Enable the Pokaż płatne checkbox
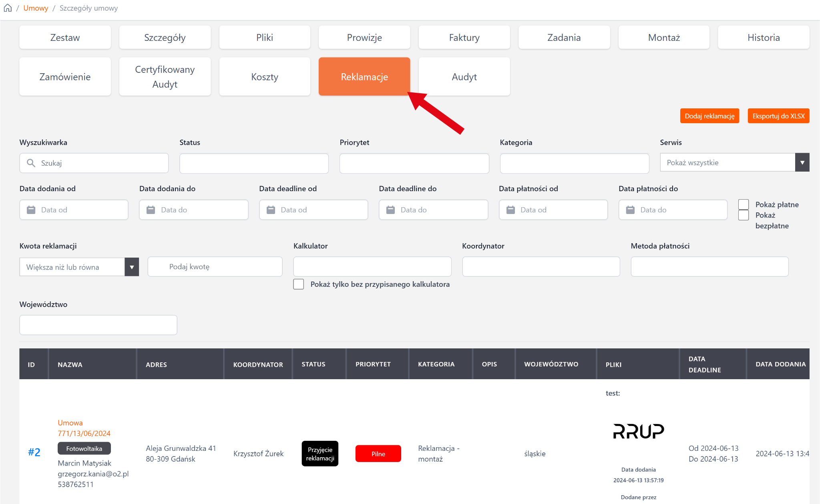This screenshot has width=820, height=504. pyautogui.click(x=744, y=204)
